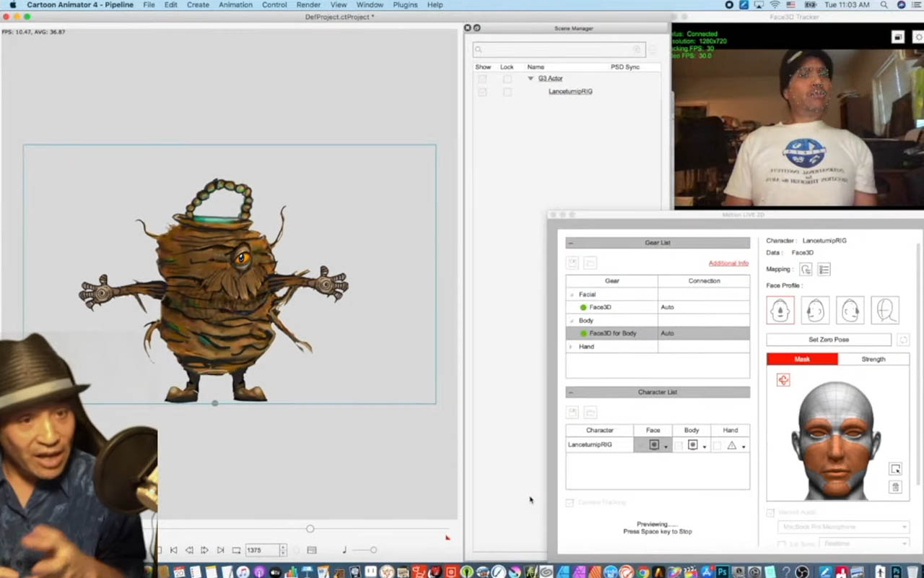
Task: Open the Mapping list settings icon
Action: [824, 269]
